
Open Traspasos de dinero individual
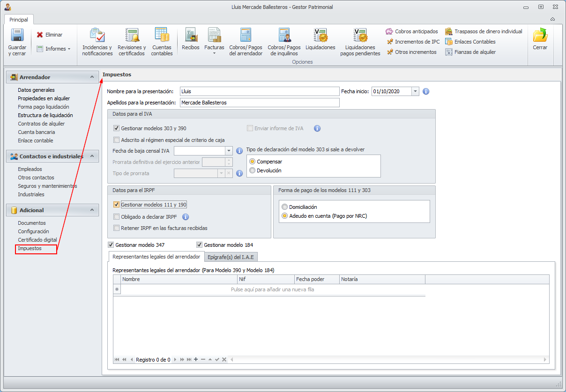(x=484, y=31)
